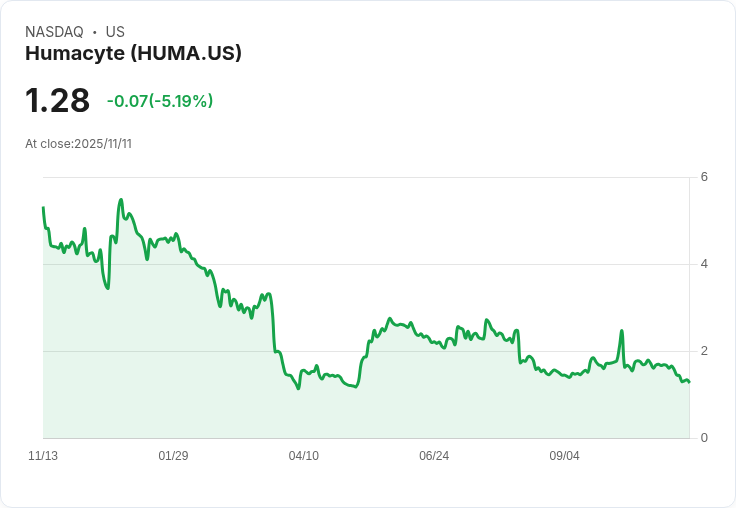Click the highest peak of the price line
This screenshot has height=508, width=736.
pos(121,200)
